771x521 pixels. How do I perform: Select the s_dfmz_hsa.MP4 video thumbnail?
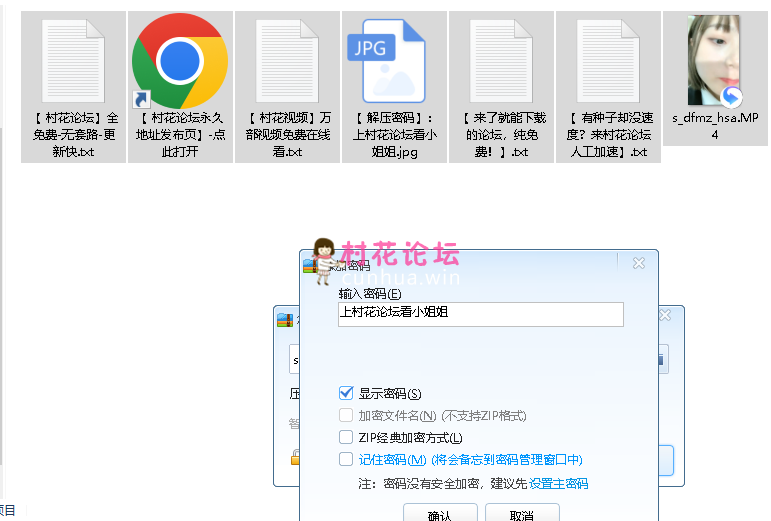pos(715,60)
